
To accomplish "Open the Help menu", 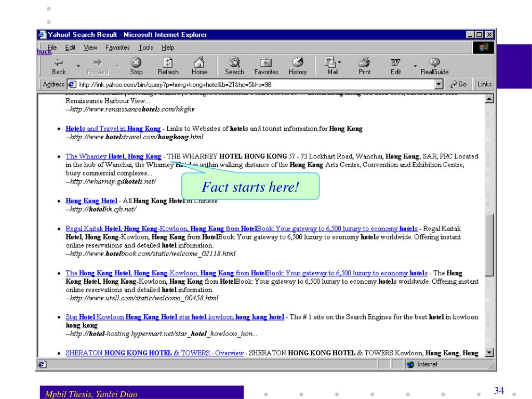I will click(168, 47).
